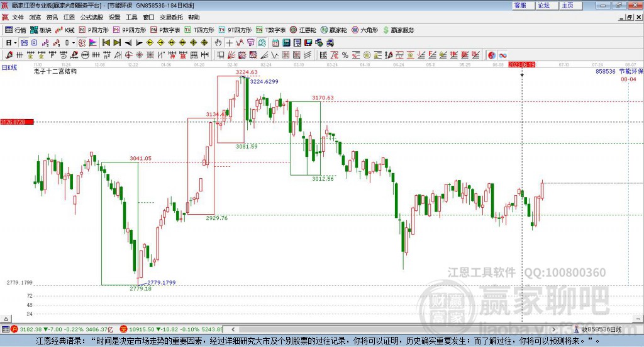Viewport: 644px width, 347px height.
Task: Open the 9P四方形 tool
Action: 130,30
